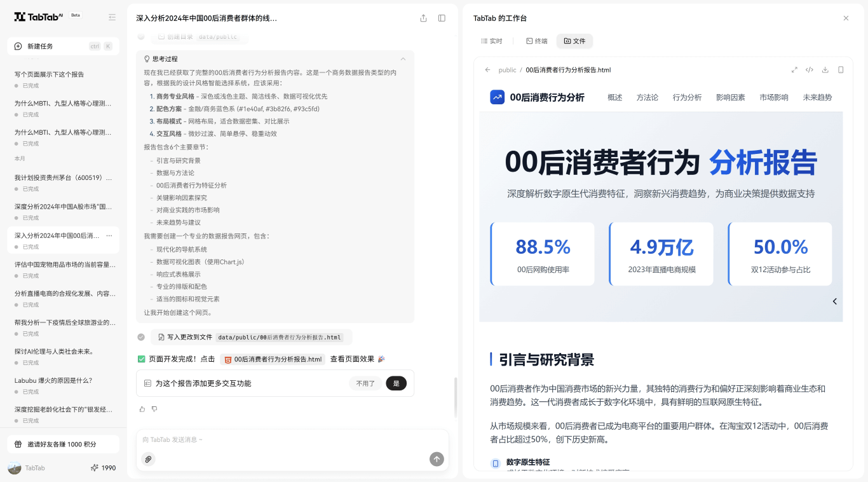Like the AI response with thumbs up
Viewport: 868px width, 482px height.
click(x=142, y=409)
